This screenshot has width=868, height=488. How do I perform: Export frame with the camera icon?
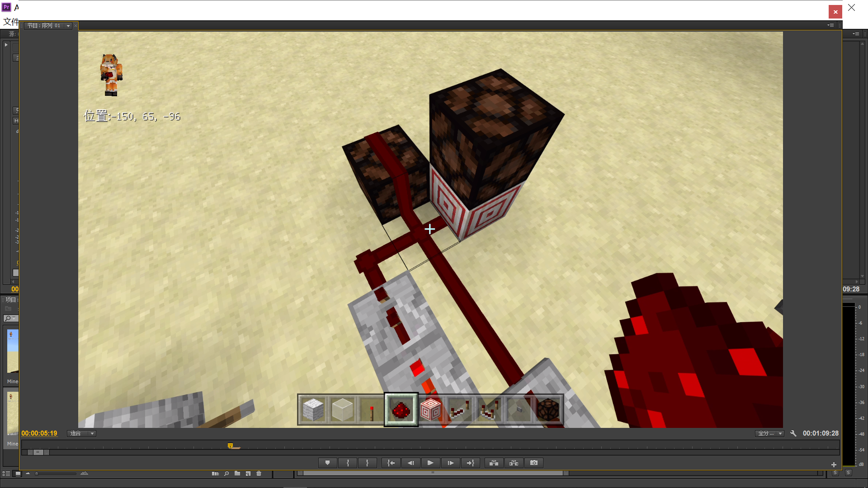(x=534, y=463)
